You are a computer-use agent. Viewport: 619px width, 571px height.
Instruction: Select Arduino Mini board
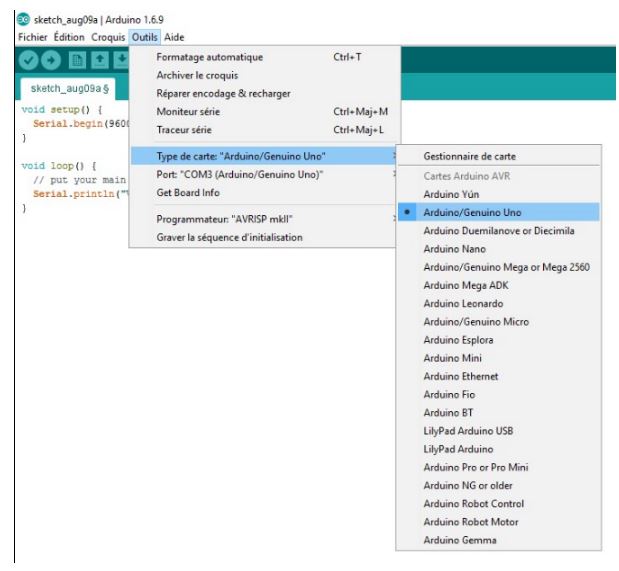coord(499,358)
